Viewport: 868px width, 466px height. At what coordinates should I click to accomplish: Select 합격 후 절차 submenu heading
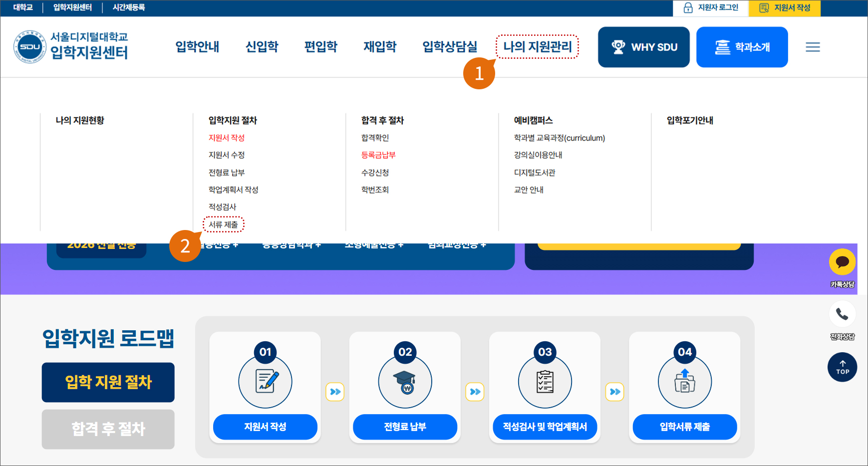tap(382, 120)
